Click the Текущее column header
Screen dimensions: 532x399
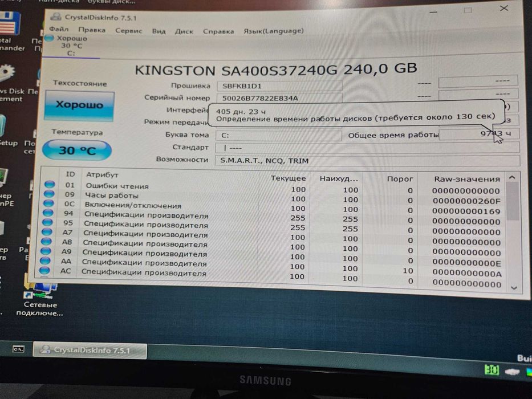click(x=288, y=178)
